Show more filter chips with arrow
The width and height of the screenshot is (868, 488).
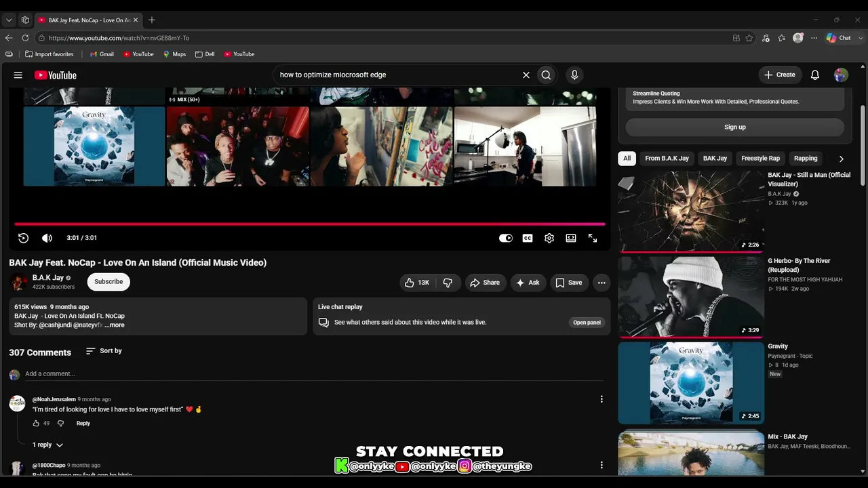841,159
